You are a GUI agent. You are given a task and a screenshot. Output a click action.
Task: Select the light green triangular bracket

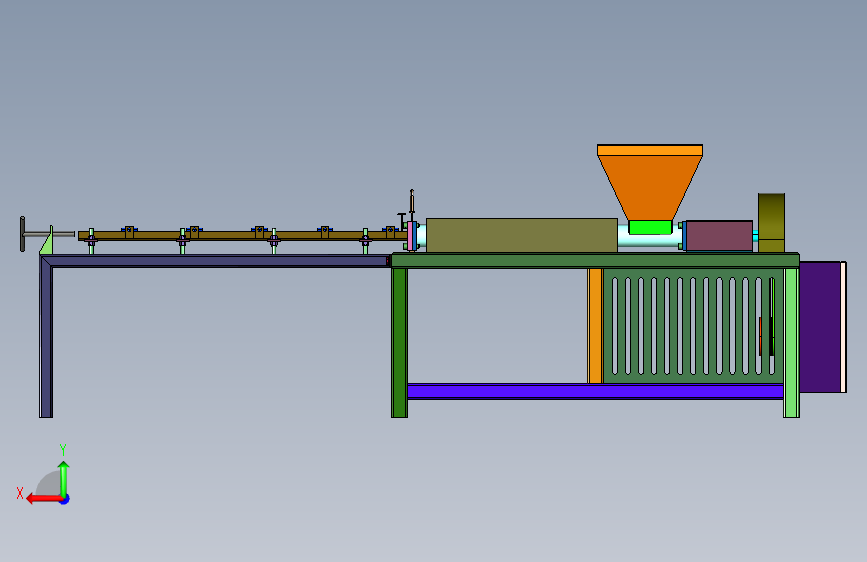point(47,241)
